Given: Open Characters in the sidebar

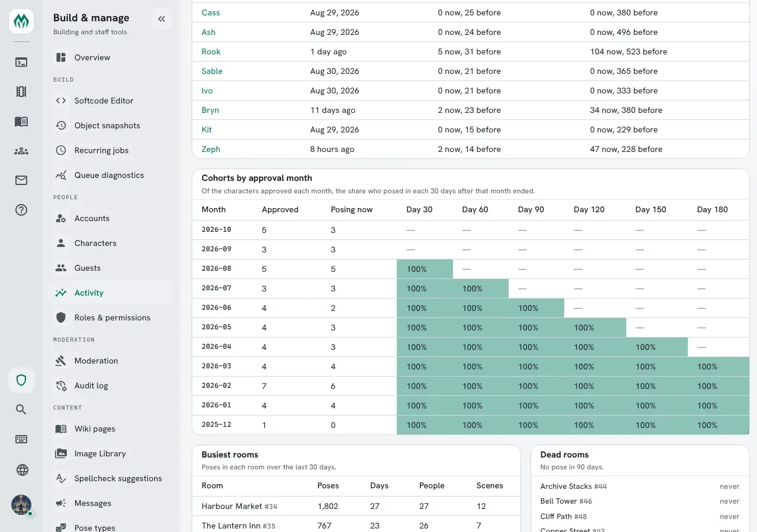Looking at the screenshot, I should (x=111, y=243).
